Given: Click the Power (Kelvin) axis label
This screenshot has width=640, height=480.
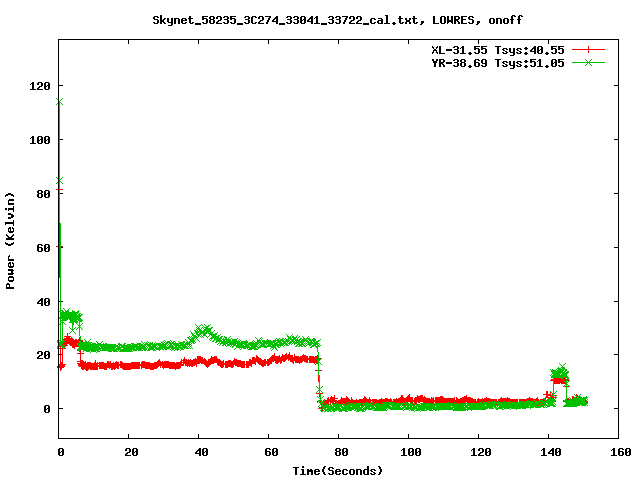Looking at the screenshot, I should [10, 241].
